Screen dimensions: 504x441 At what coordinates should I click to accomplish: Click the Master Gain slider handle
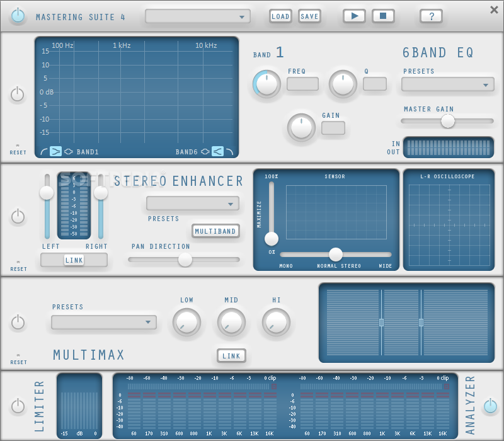tap(448, 121)
